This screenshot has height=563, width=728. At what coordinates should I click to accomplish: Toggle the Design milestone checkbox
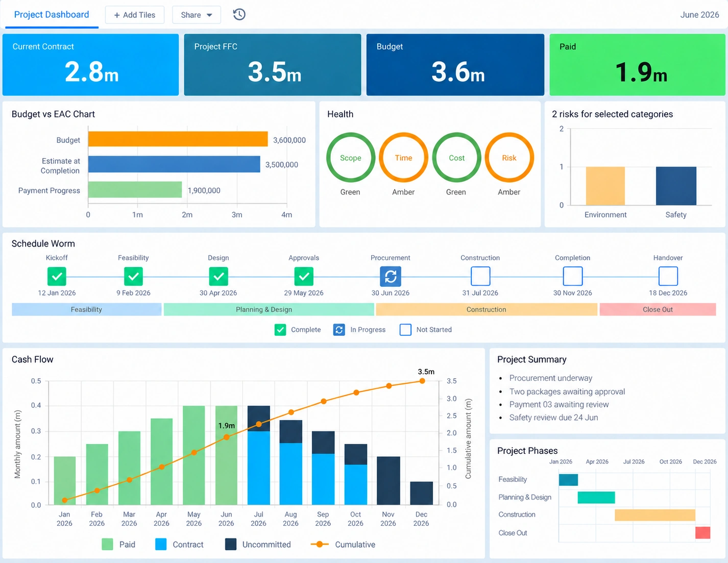click(x=219, y=277)
